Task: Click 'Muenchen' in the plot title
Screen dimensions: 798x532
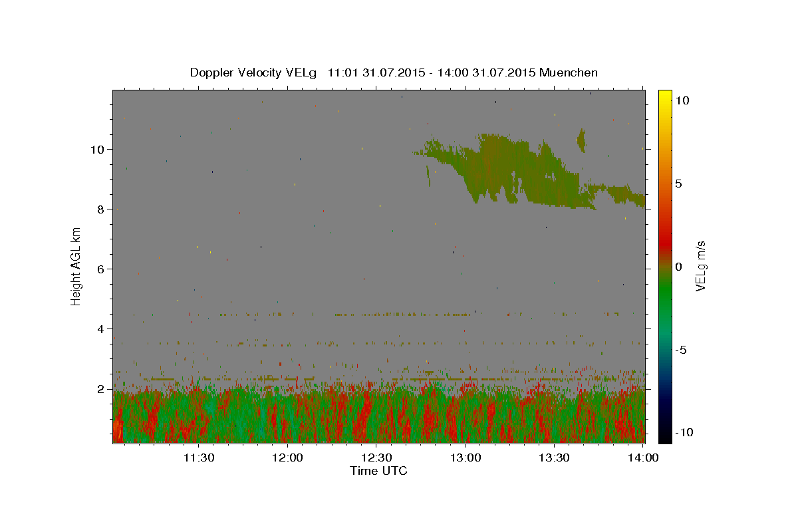Action: [x=569, y=72]
